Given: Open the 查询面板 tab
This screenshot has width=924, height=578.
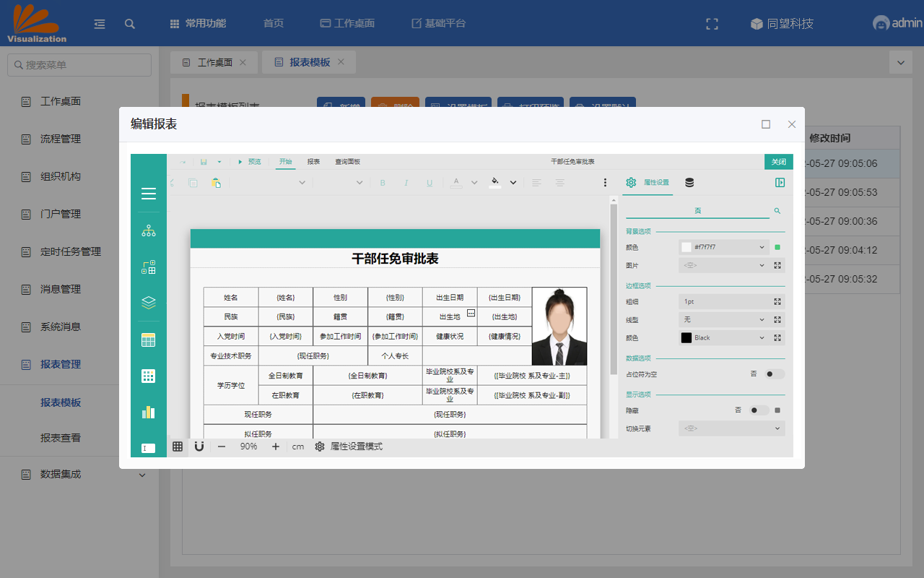Looking at the screenshot, I should click(347, 162).
